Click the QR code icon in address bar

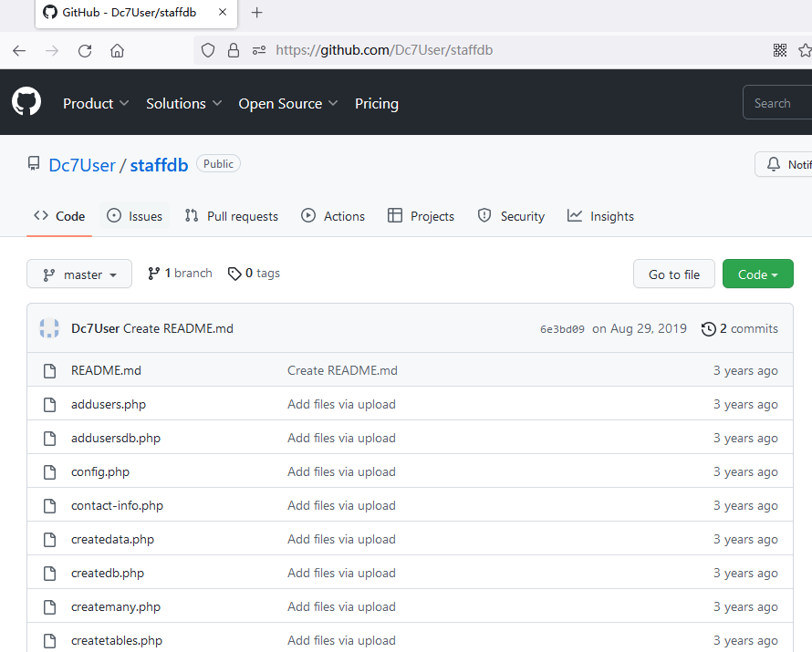[780, 50]
